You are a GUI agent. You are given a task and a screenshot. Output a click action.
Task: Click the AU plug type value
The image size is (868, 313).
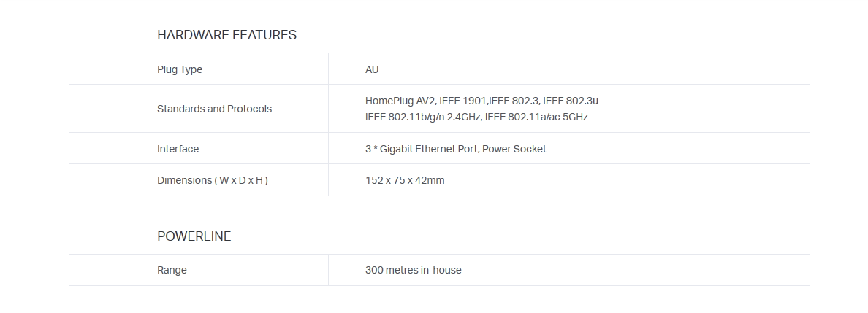371,70
